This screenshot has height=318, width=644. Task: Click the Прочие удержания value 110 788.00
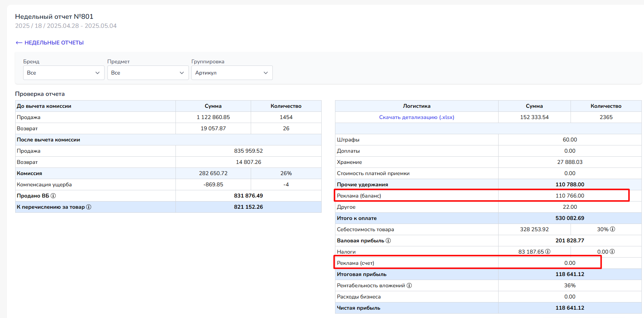pos(570,185)
